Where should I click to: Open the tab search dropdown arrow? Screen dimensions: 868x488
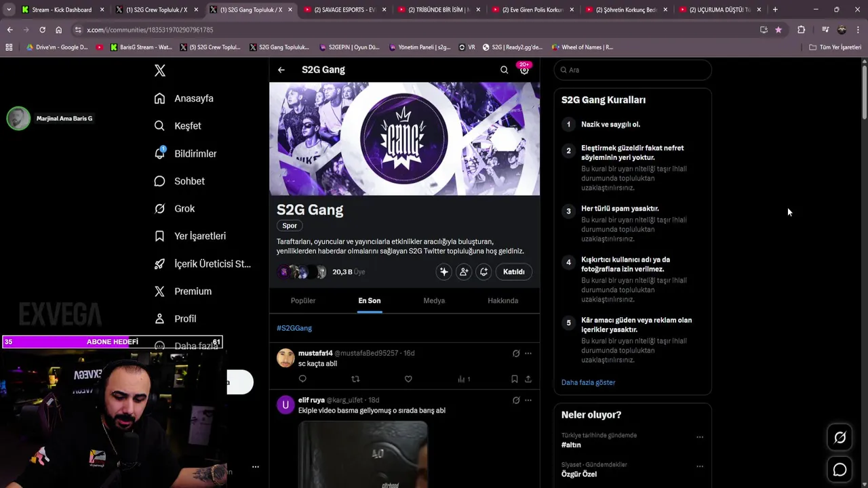9,9
